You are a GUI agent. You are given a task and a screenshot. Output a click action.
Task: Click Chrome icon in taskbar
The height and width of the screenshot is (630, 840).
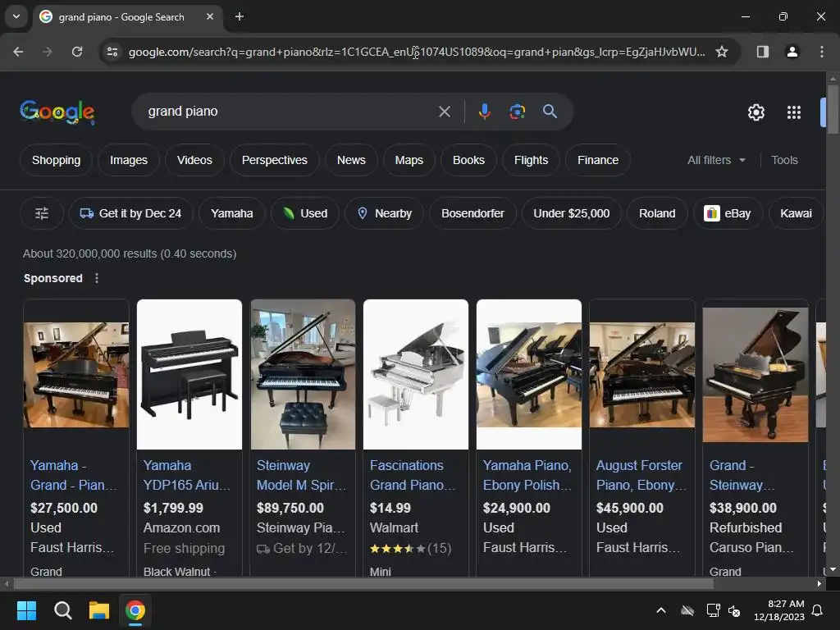click(135, 610)
